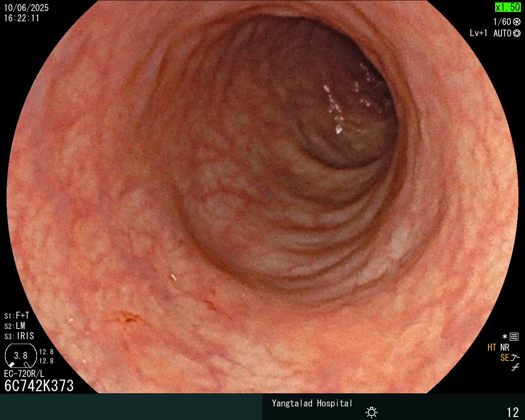Click the image settings sliders icon
The height and width of the screenshot is (420, 525).
514,337
